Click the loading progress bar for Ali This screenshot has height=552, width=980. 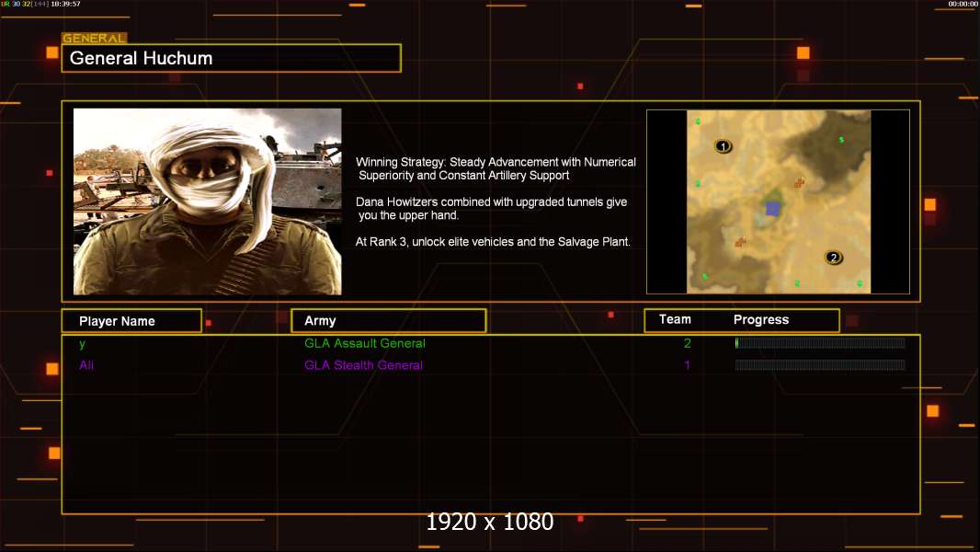820,365
